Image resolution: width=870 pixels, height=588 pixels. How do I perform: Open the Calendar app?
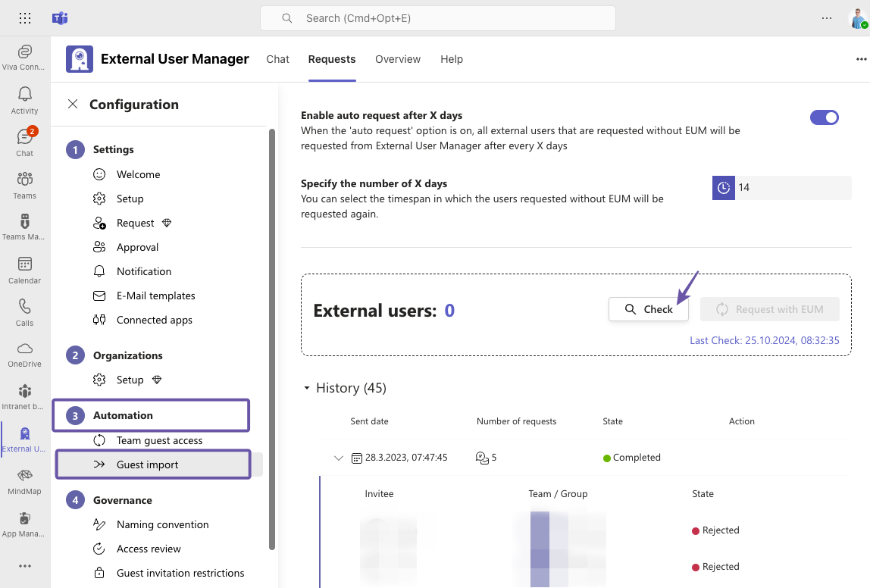point(24,271)
